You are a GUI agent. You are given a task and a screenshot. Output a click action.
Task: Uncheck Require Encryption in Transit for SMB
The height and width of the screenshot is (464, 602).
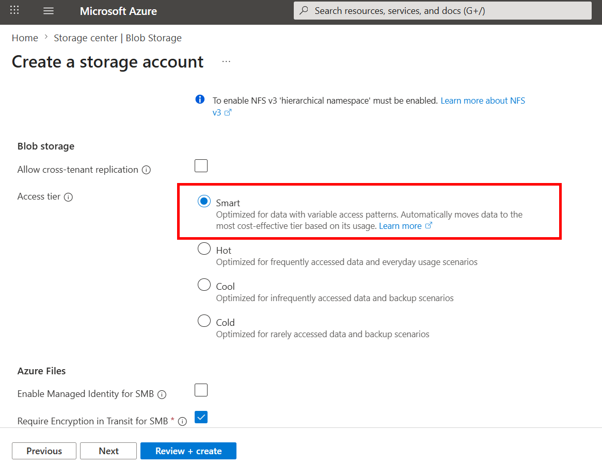(201, 417)
